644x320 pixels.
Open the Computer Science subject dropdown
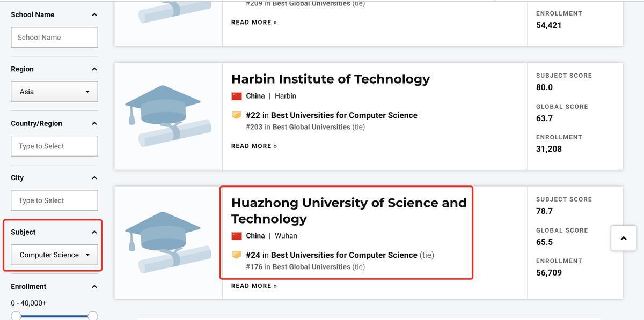pos(54,255)
